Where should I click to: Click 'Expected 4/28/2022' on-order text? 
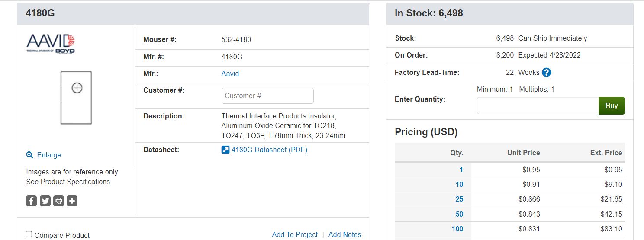point(550,55)
